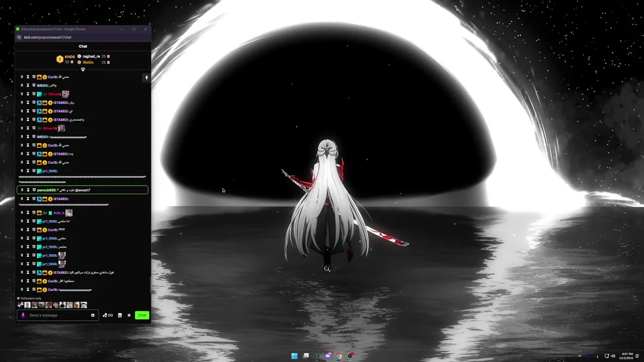Screen dimensions: 644x362
Task: Open Discord from the taskbar
Action: [x=328, y=356]
